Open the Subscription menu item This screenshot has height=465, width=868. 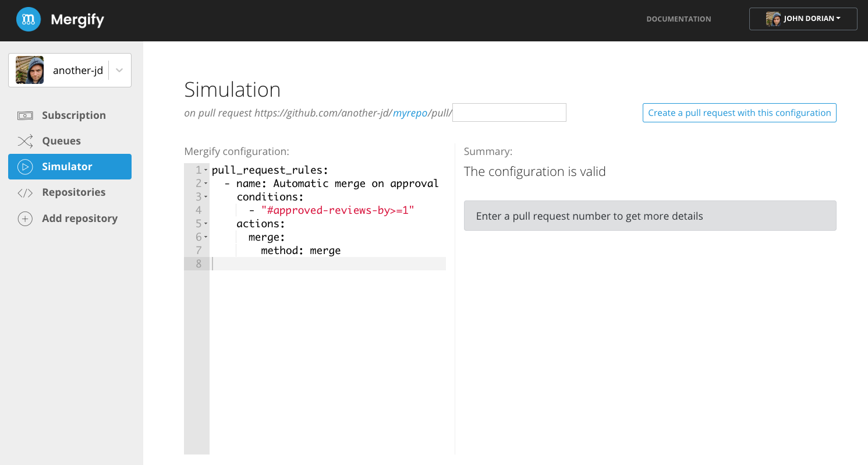pos(73,115)
